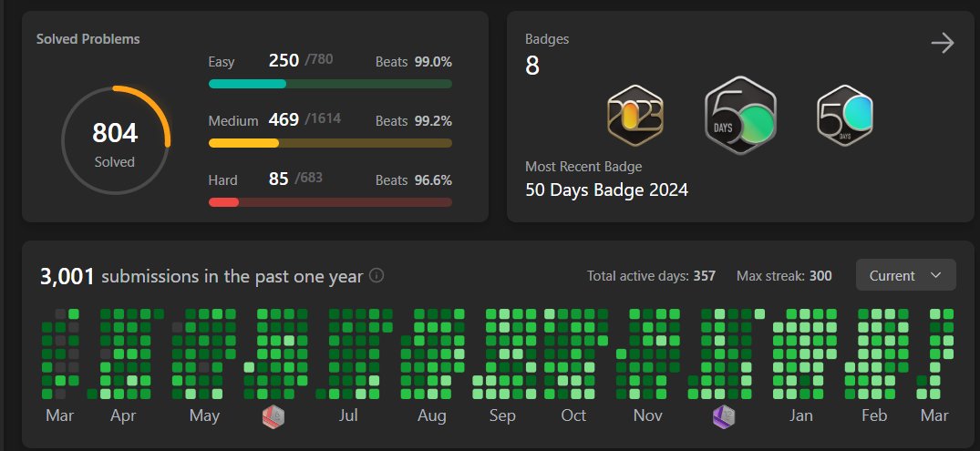Click the '/683' Hard total
Viewport: 980px width, 451px height.
point(308,178)
